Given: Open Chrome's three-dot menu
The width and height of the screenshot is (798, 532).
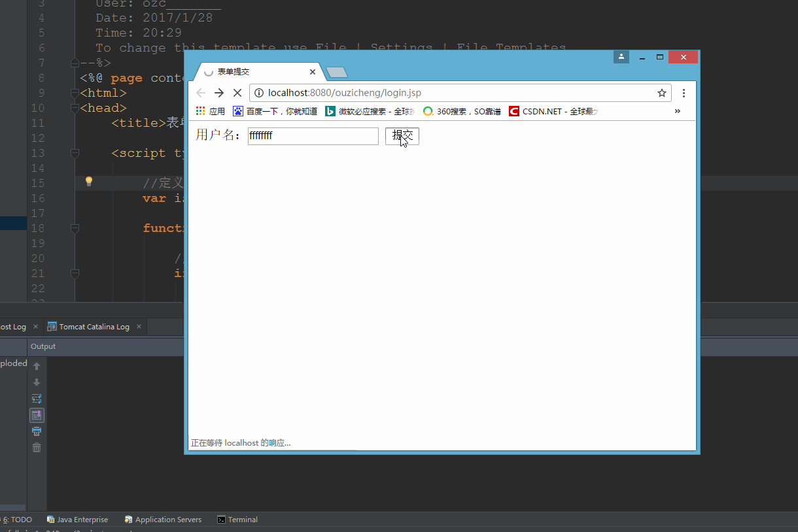Looking at the screenshot, I should click(x=684, y=93).
